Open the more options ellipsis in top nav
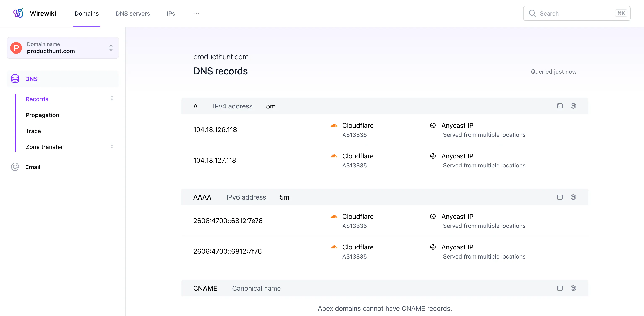This screenshot has height=316, width=644. (x=196, y=13)
